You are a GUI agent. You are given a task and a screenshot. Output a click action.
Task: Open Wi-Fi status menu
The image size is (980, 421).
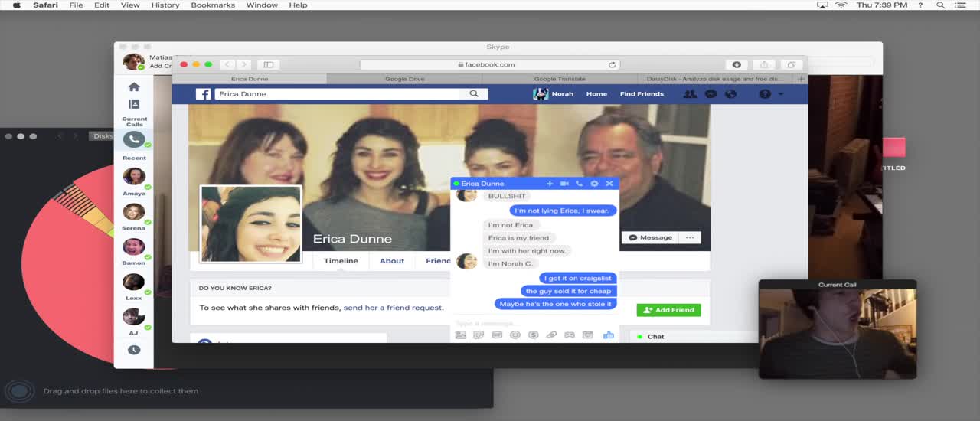click(841, 5)
